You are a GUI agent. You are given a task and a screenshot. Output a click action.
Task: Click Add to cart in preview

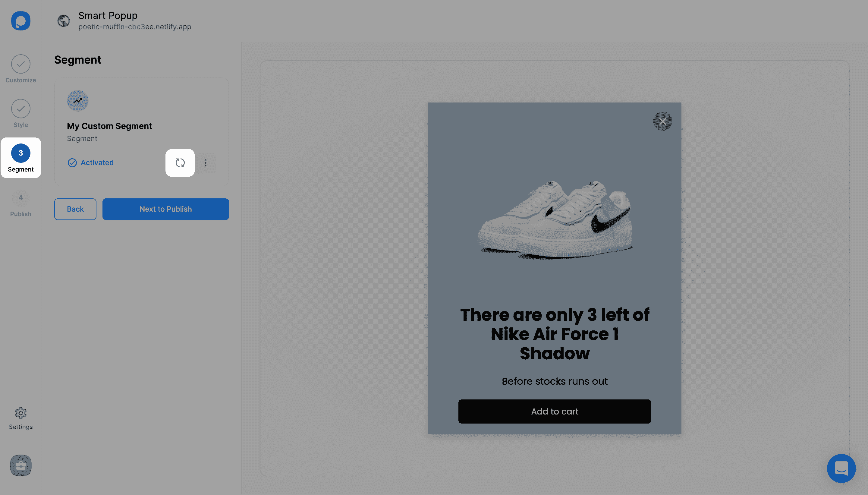(x=555, y=411)
